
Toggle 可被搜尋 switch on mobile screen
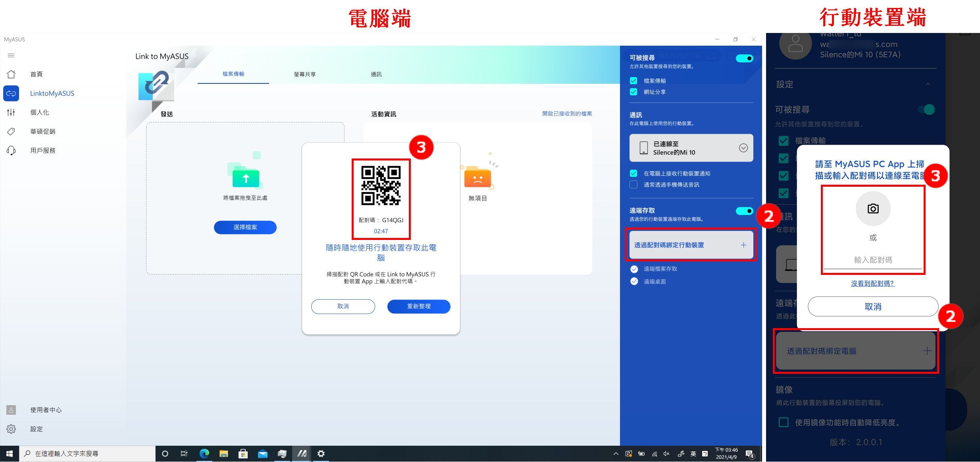926,110
